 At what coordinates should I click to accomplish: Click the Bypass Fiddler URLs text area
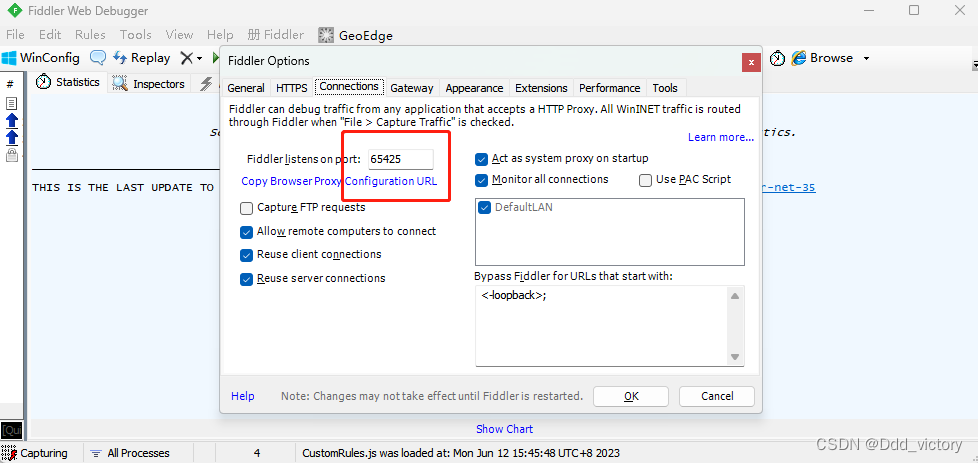coord(601,326)
